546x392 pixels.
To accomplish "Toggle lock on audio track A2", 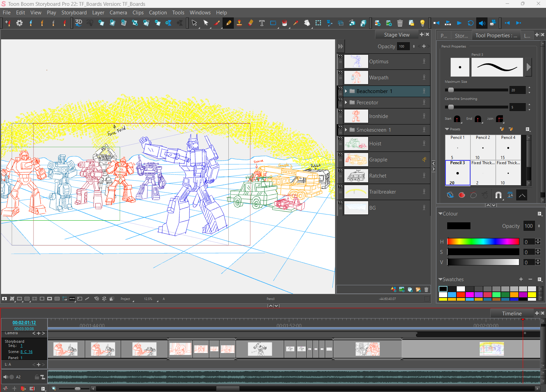I will coord(37,377).
